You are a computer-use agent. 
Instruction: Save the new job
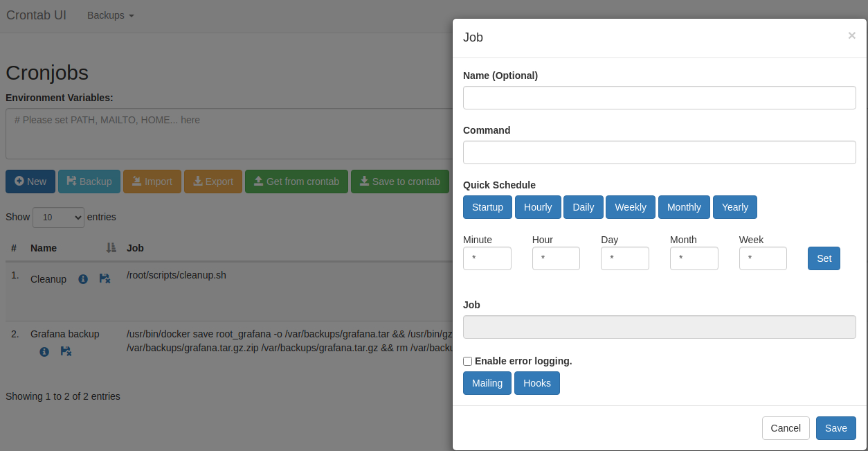click(x=835, y=428)
